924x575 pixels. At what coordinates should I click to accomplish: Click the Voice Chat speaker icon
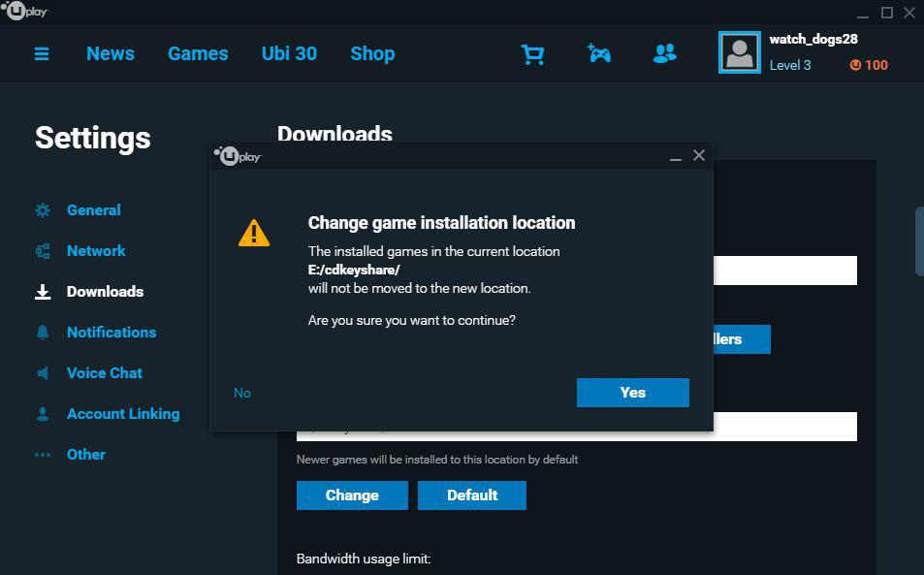click(41, 372)
